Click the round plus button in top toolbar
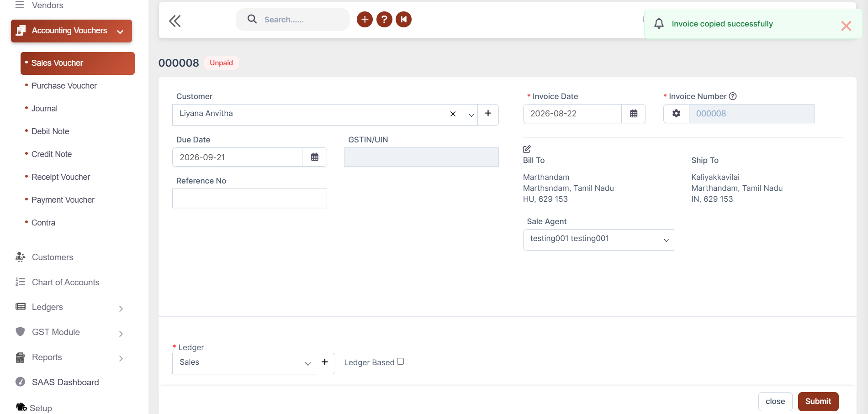This screenshot has height=414, width=868. point(365,19)
